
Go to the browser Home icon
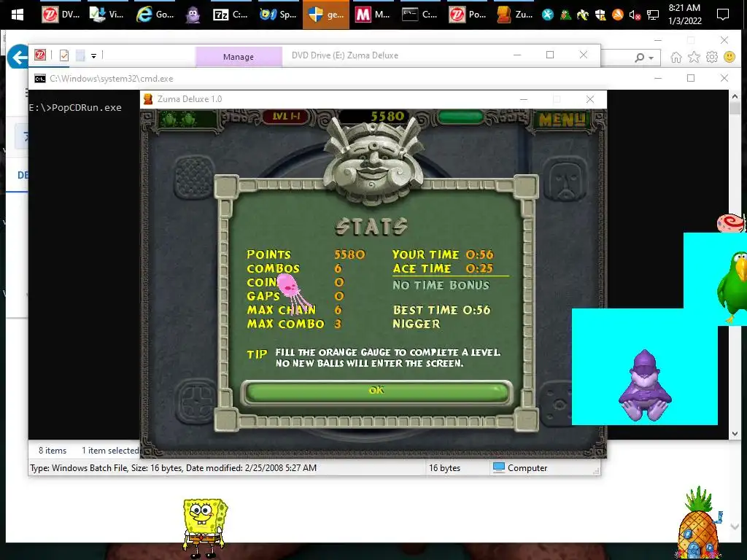tap(676, 57)
